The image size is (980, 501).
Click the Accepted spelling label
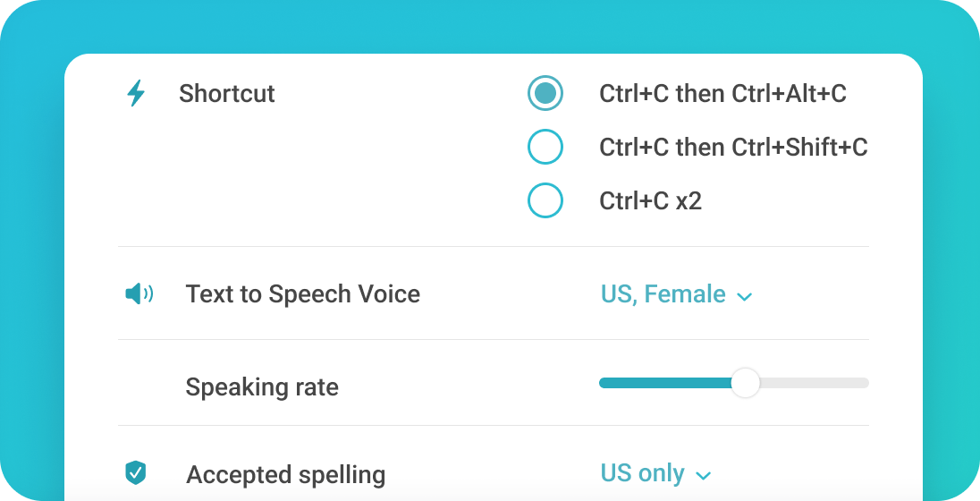tap(285, 474)
